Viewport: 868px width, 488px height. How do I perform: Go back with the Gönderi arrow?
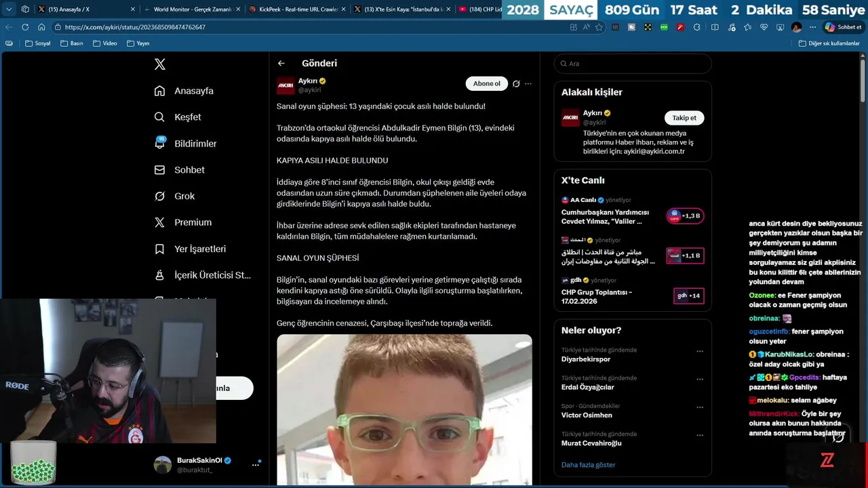click(x=281, y=63)
